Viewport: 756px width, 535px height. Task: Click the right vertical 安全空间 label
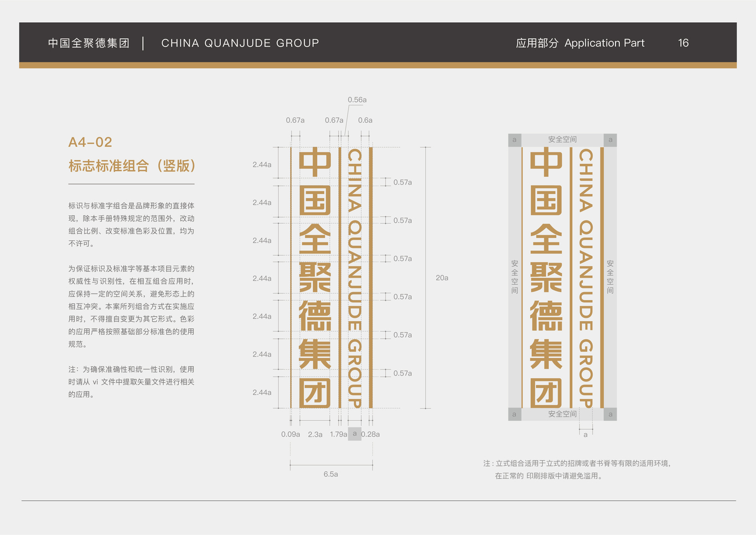click(x=610, y=277)
